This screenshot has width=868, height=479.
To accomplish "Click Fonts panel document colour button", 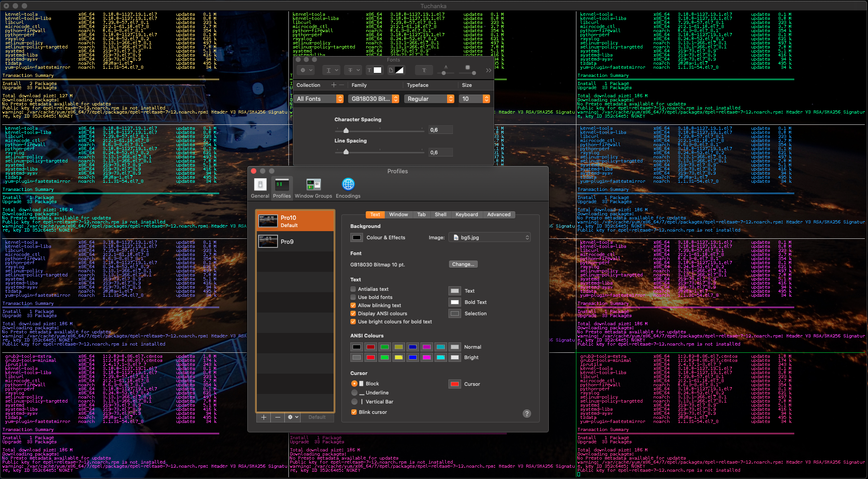I will tap(396, 70).
